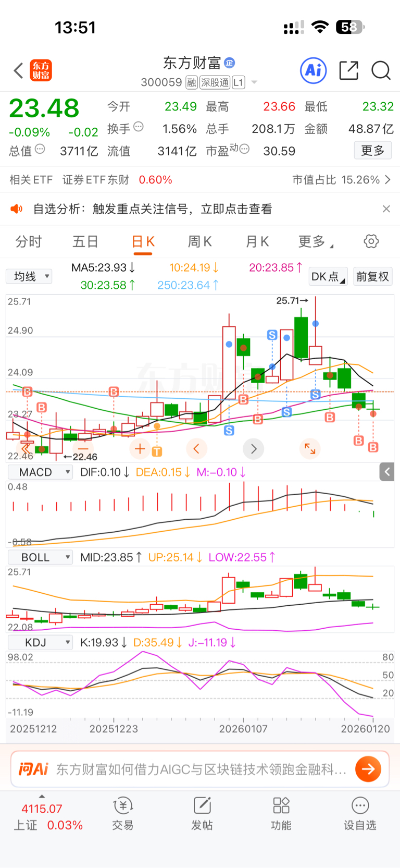
Task: Tap MA5:23.93 moving average value
Action: point(103,267)
